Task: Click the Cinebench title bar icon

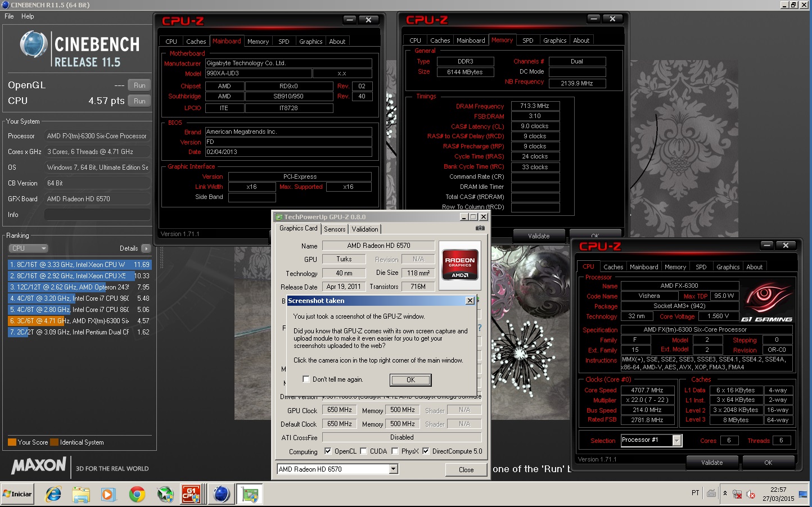Action: pos(6,5)
